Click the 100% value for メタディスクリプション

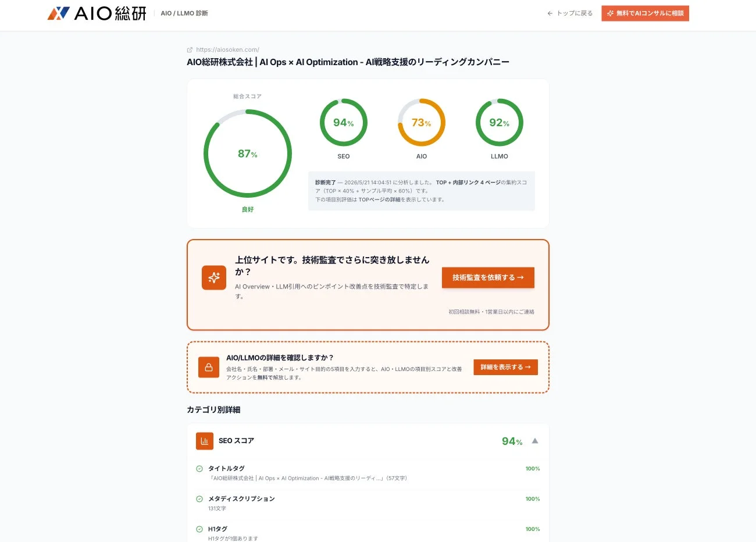(x=533, y=499)
